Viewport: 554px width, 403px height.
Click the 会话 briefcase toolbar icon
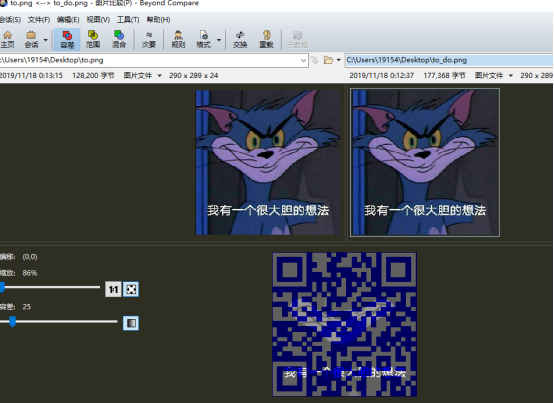(31, 39)
